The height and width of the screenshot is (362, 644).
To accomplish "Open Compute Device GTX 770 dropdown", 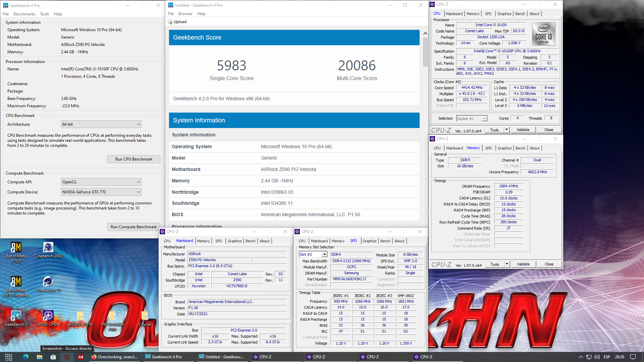I will tap(101, 192).
